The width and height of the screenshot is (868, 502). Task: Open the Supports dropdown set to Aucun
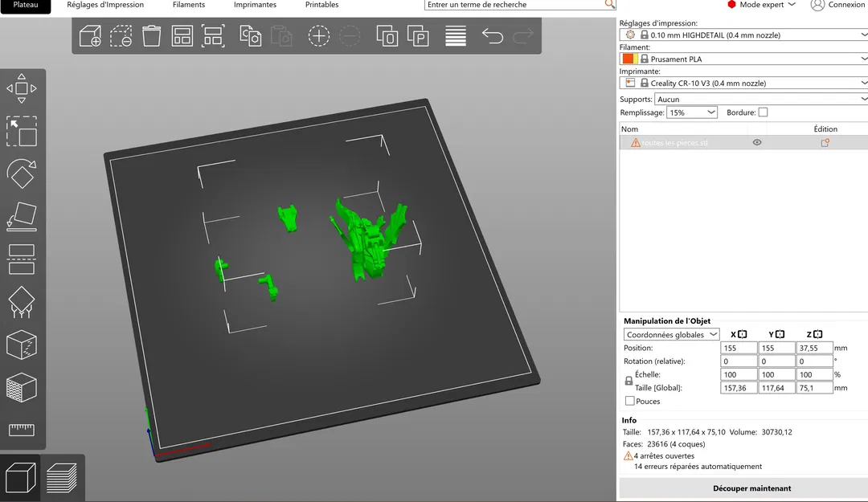point(761,99)
